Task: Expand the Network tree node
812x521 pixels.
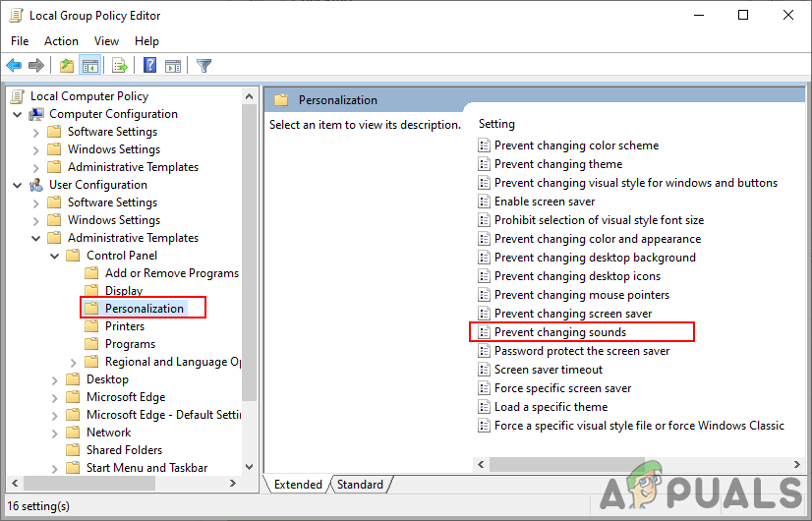Action: [x=54, y=433]
